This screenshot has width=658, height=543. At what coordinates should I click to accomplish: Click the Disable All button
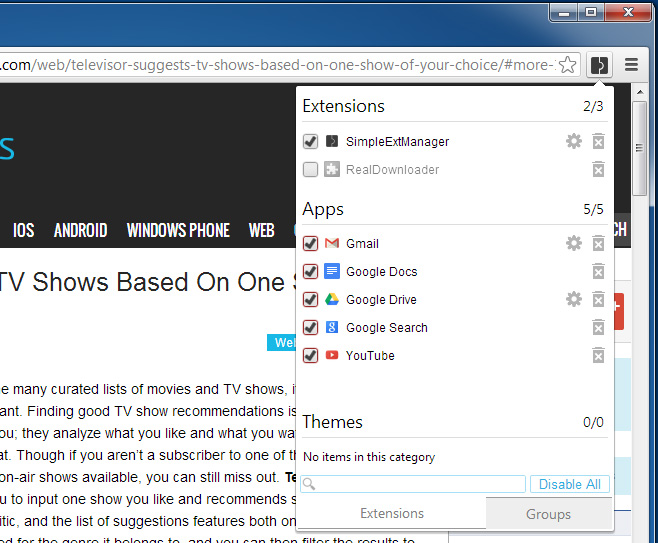click(x=569, y=484)
